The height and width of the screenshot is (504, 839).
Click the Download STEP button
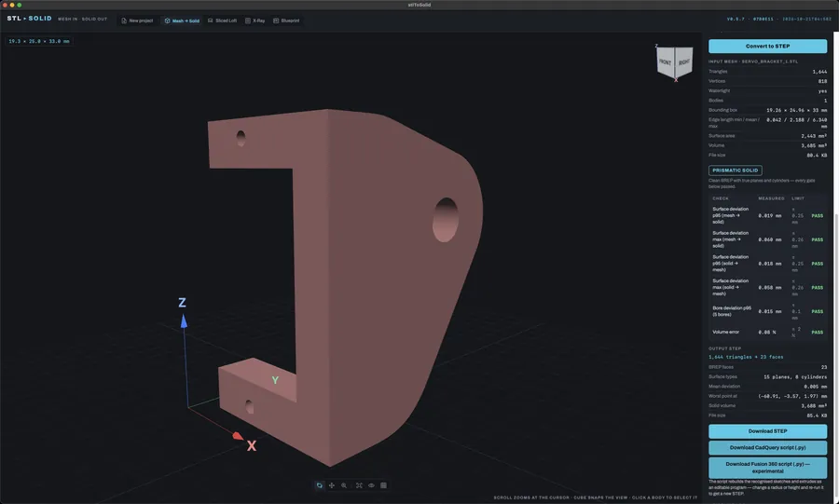click(767, 430)
